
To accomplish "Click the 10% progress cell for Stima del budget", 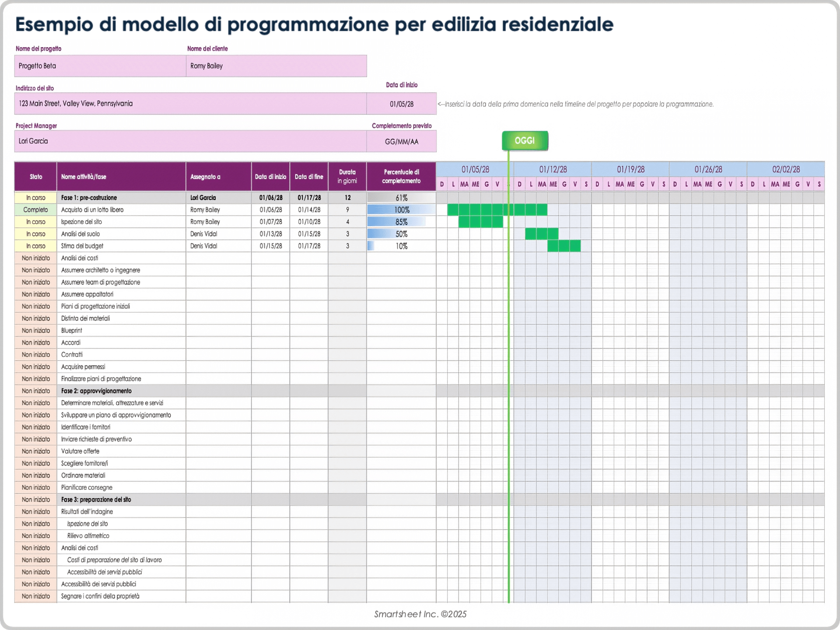I will (x=401, y=246).
